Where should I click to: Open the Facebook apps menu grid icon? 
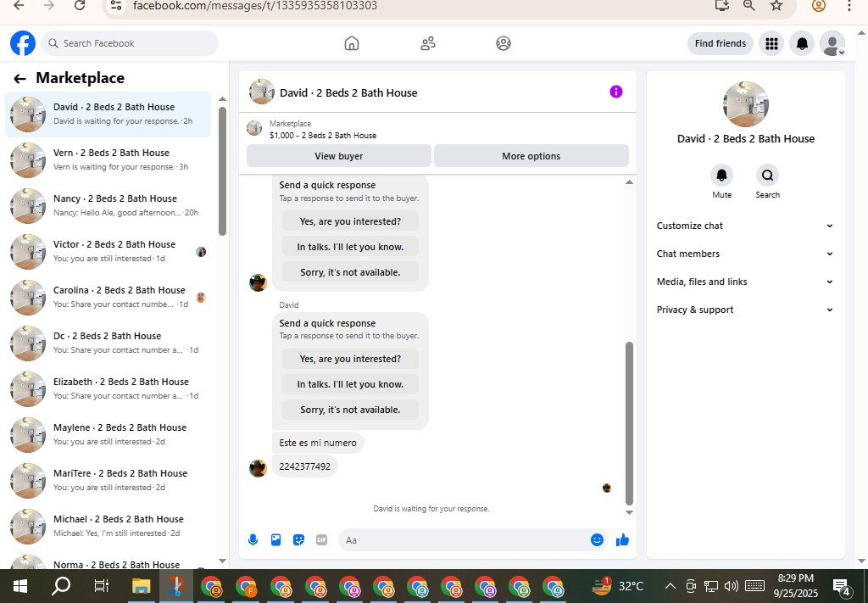click(x=771, y=43)
